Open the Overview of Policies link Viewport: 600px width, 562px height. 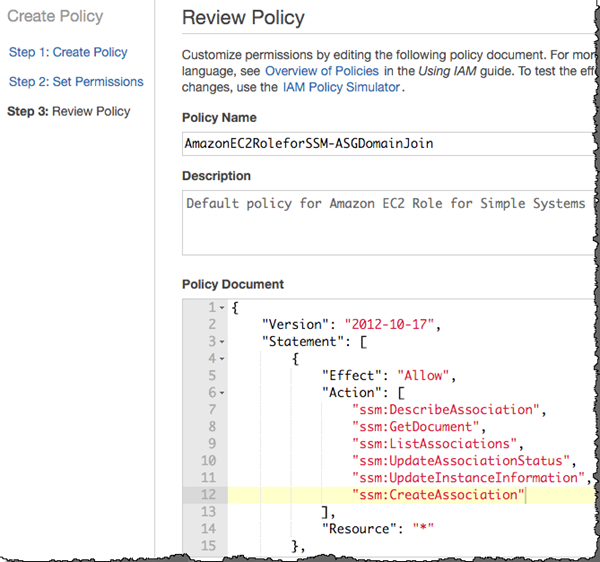pyautogui.click(x=322, y=71)
